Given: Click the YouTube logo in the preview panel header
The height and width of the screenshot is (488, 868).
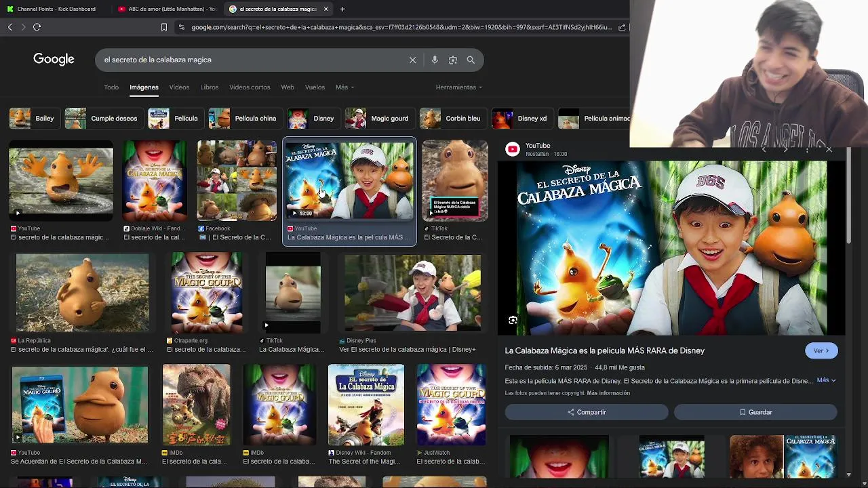Looking at the screenshot, I should (x=513, y=149).
